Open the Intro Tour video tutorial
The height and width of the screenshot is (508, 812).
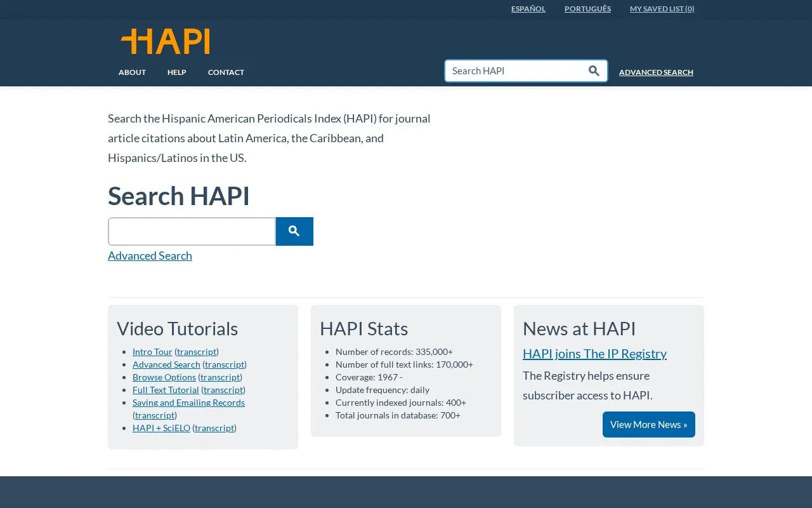(x=152, y=352)
